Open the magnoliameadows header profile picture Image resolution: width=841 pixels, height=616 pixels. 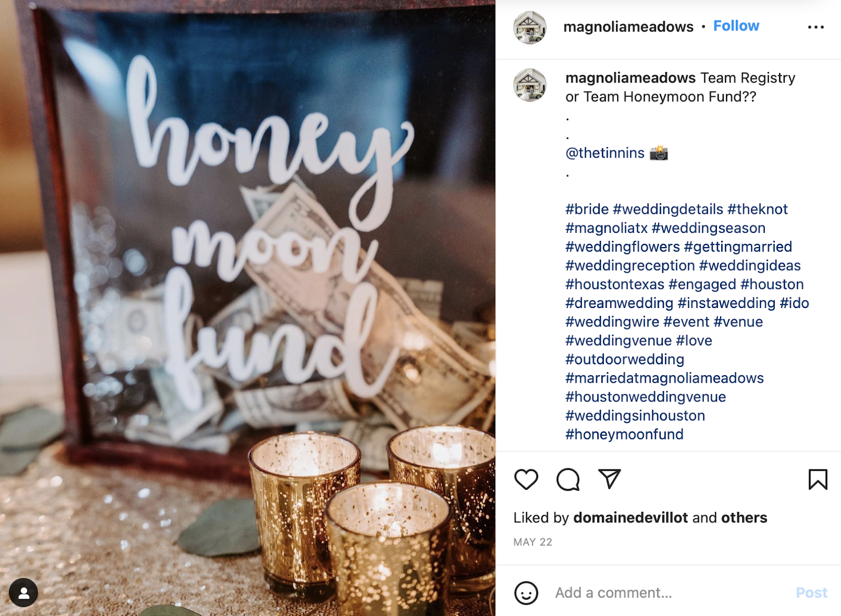tap(530, 27)
